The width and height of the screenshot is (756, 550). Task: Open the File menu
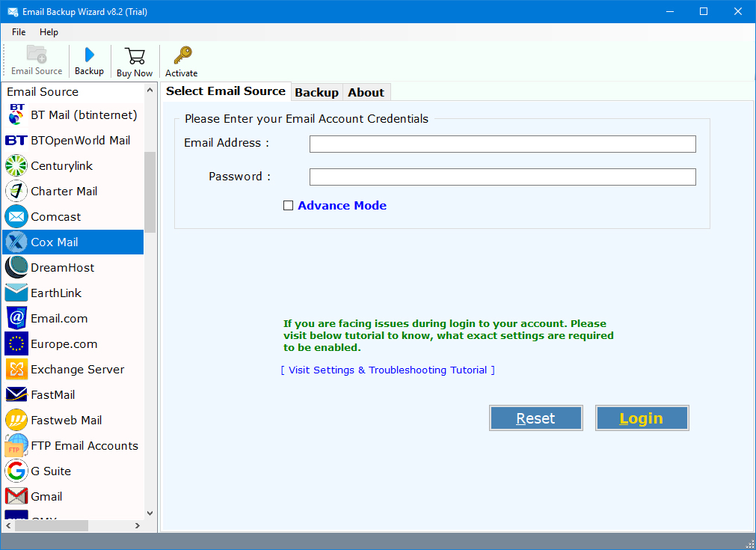click(19, 32)
